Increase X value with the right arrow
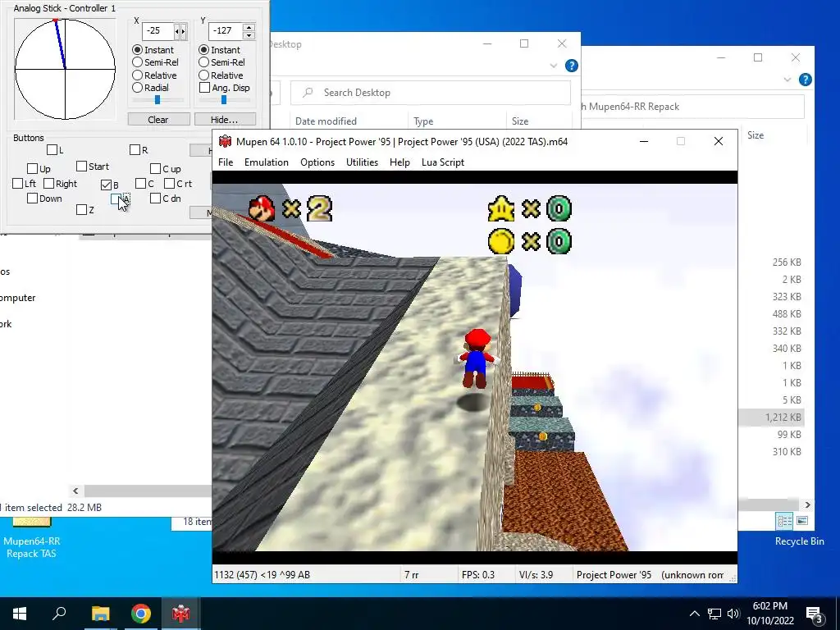 click(183, 31)
